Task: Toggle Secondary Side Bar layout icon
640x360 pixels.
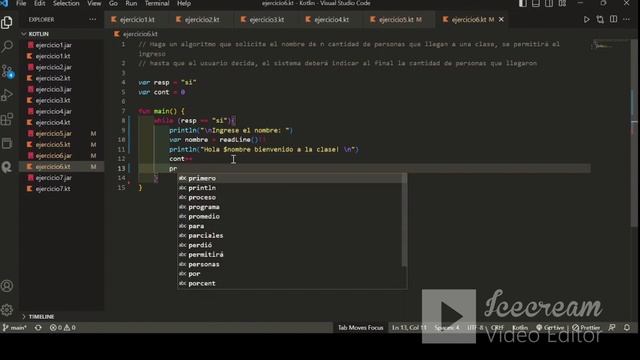Action: click(549, 4)
